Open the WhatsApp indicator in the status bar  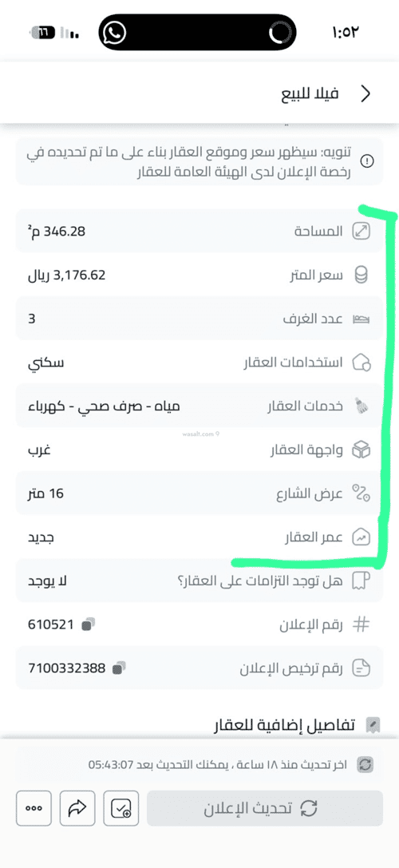114,33
